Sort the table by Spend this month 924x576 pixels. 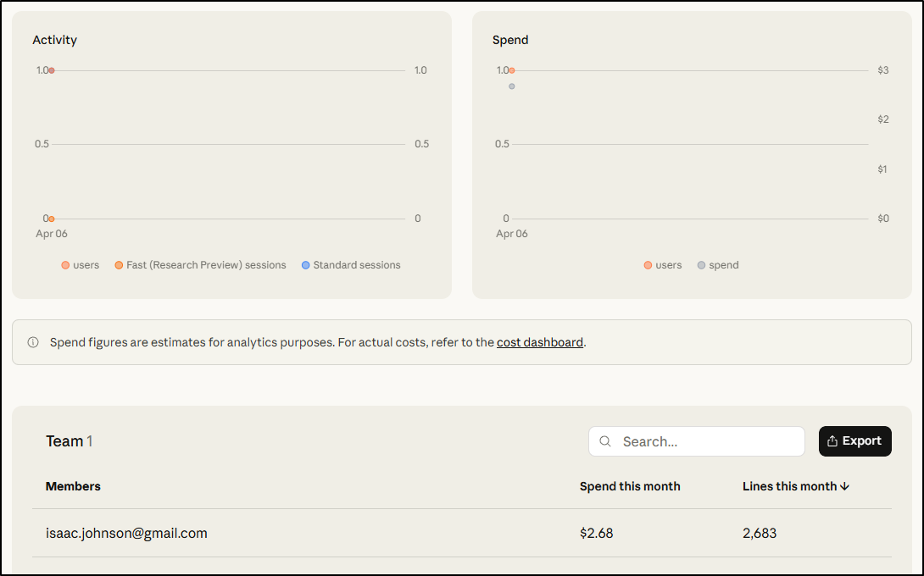pos(630,486)
